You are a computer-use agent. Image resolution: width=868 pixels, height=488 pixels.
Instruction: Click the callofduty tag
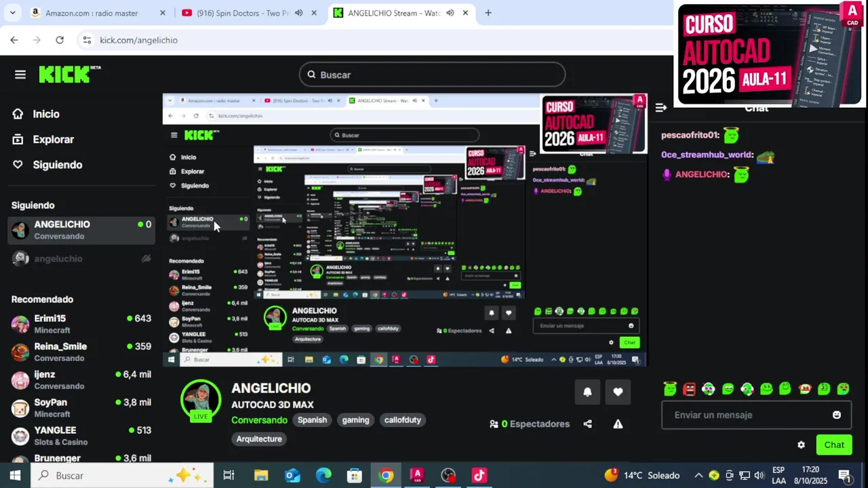pyautogui.click(x=403, y=420)
